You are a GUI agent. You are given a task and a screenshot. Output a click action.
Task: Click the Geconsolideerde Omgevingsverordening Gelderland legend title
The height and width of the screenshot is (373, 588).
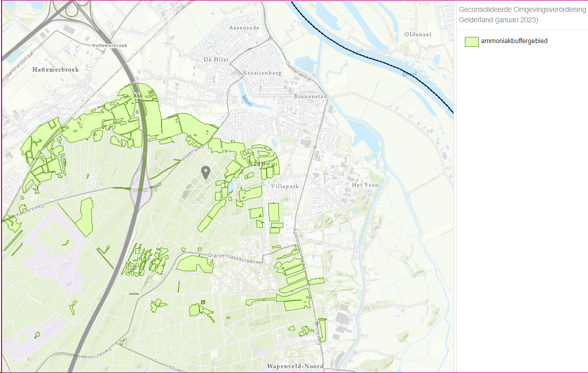(x=521, y=15)
